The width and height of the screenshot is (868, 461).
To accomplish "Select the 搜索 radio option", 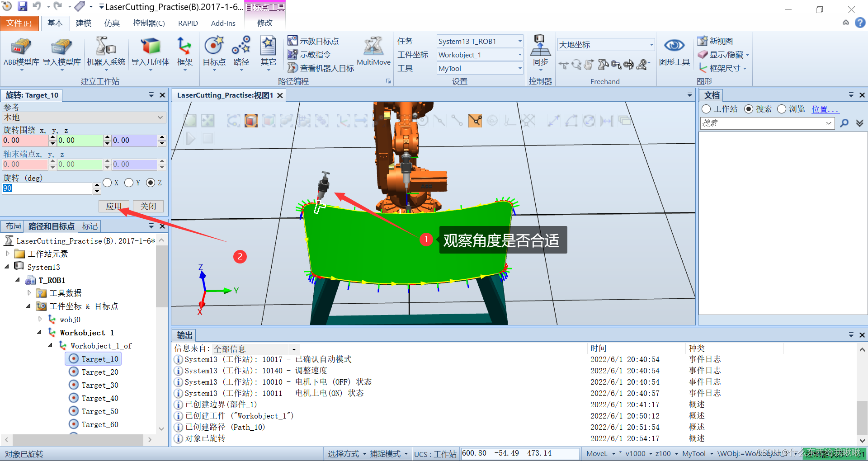I will click(749, 109).
